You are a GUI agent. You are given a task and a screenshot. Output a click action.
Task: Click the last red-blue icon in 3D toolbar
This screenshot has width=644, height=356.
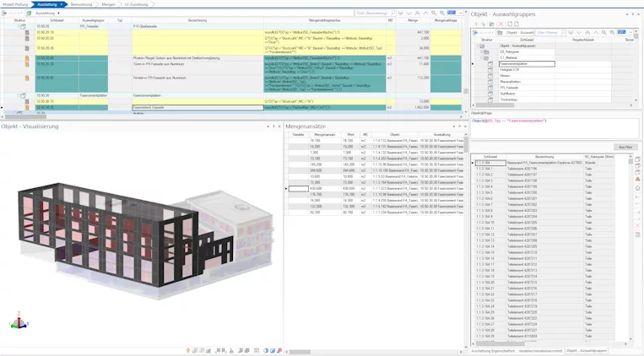(279, 351)
